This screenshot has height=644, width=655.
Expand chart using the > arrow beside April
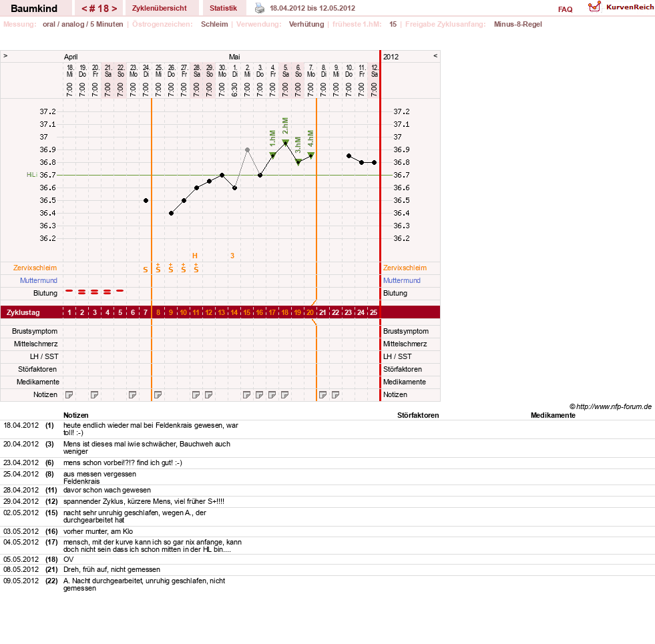coord(5,55)
